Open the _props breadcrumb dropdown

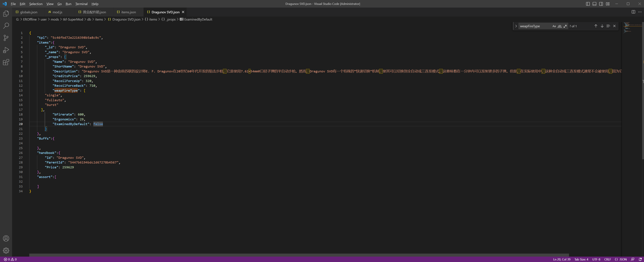coord(171,19)
